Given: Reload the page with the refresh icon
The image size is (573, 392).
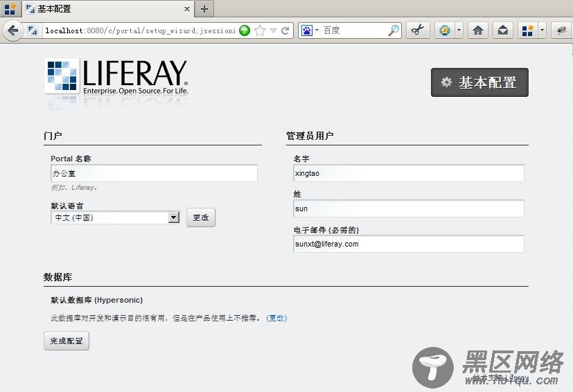Looking at the screenshot, I should (285, 30).
